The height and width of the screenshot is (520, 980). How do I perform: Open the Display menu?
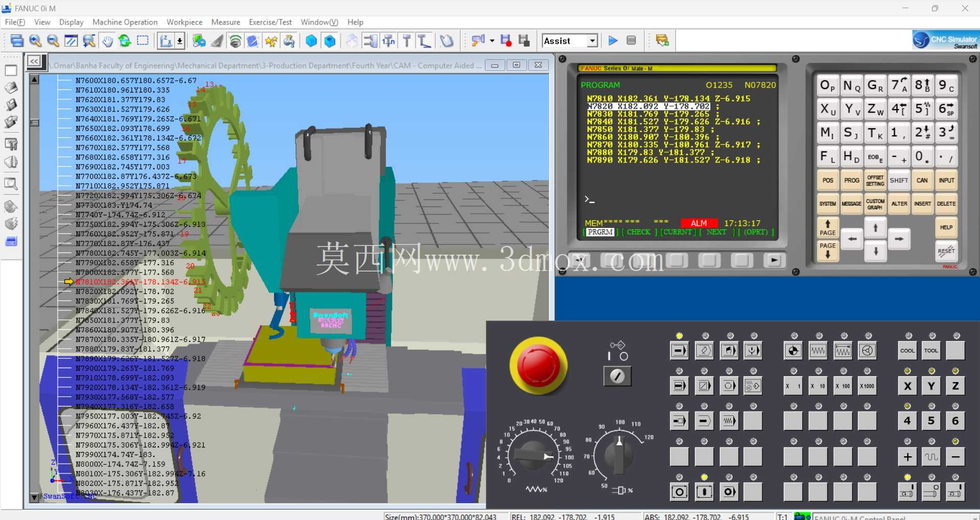coord(71,22)
